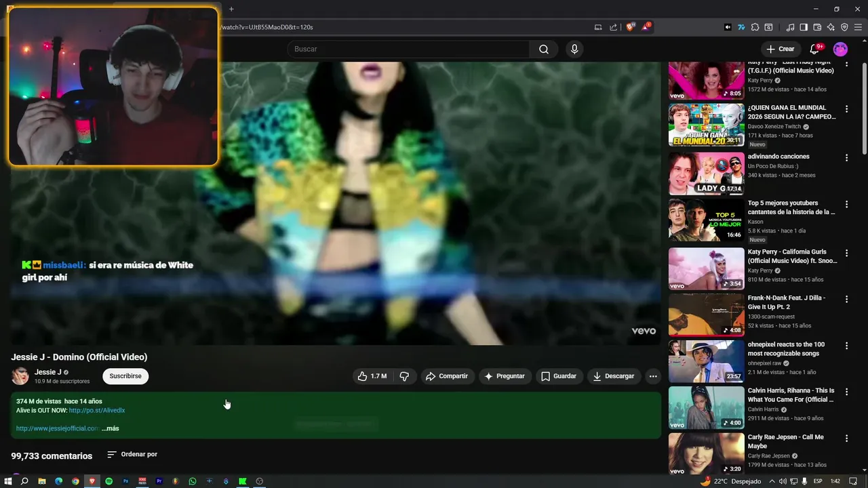Screen dimensions: 868x488
Task: Open Windows Start menu
Action: click(7, 481)
